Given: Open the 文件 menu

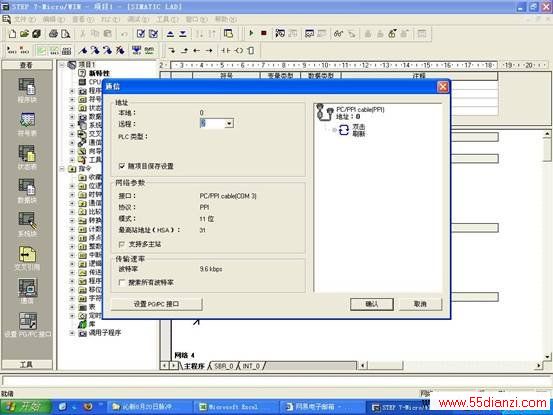Looking at the screenshot, I should coord(24,19).
